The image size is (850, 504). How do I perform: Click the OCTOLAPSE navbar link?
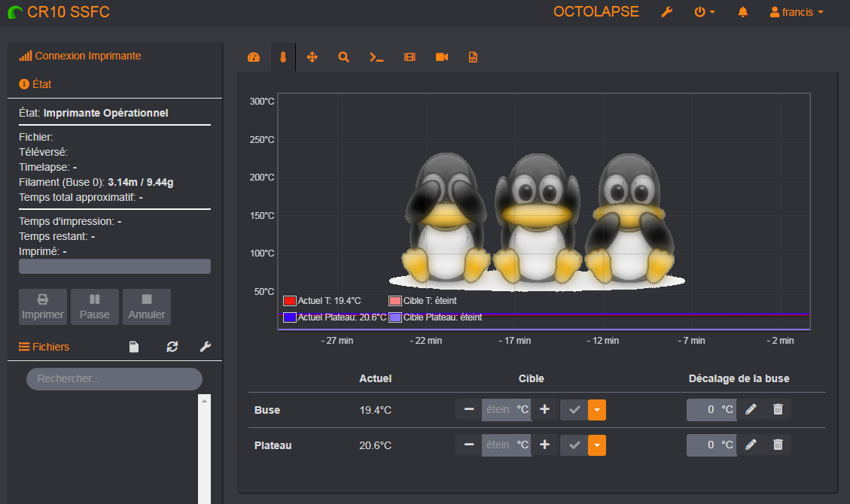(x=596, y=12)
